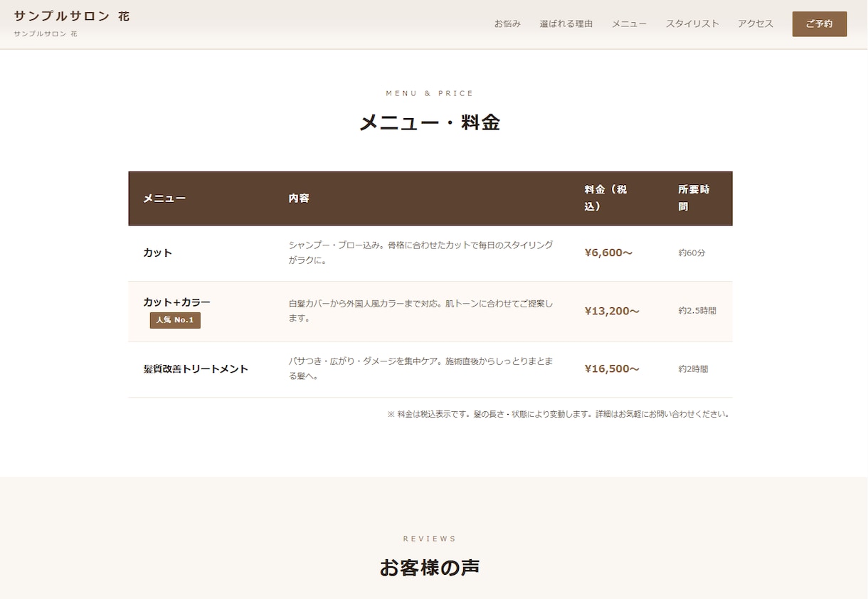Select the カット menu name cell
The height and width of the screenshot is (599, 868).
tap(157, 253)
